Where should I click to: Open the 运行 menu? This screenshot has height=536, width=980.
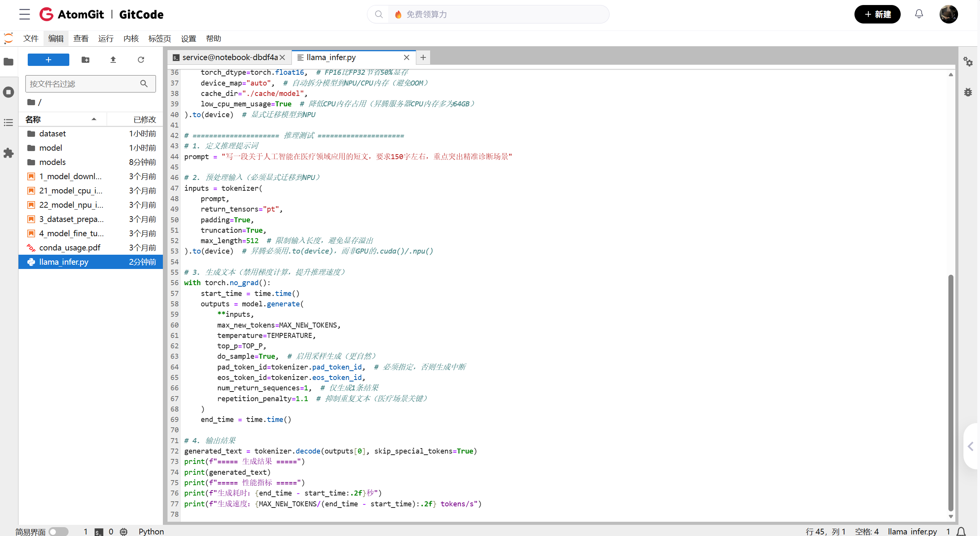106,39
